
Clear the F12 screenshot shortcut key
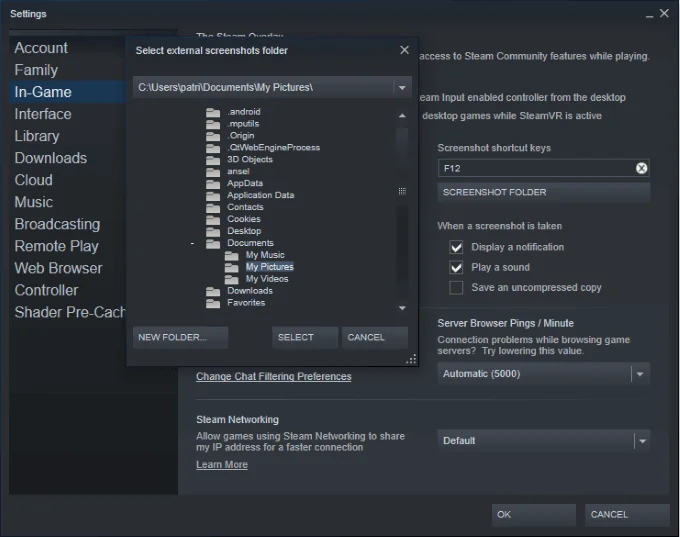tap(641, 168)
